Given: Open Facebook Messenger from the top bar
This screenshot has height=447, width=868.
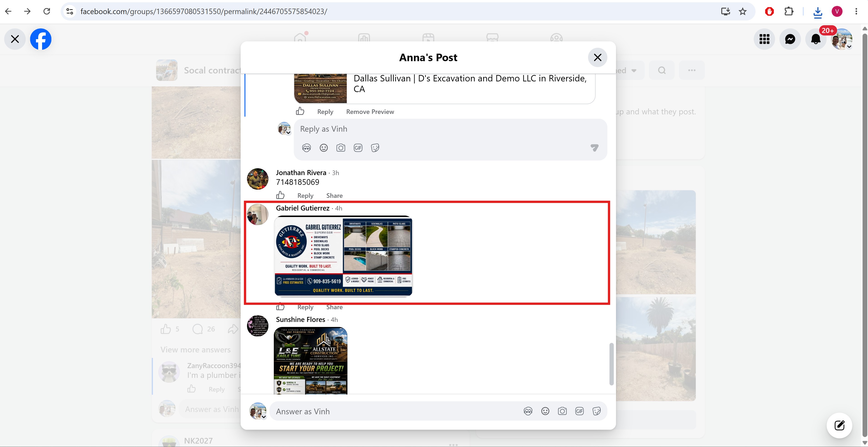Looking at the screenshot, I should (x=790, y=39).
